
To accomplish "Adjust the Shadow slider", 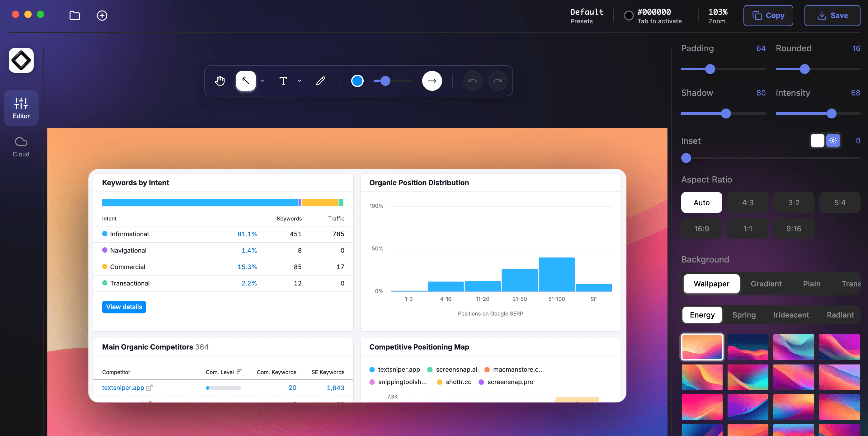I will pos(725,114).
